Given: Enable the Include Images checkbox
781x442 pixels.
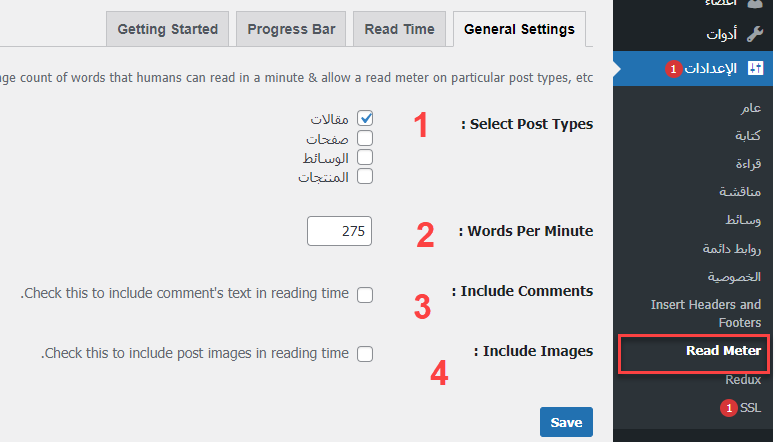Looking at the screenshot, I should tap(365, 353).
